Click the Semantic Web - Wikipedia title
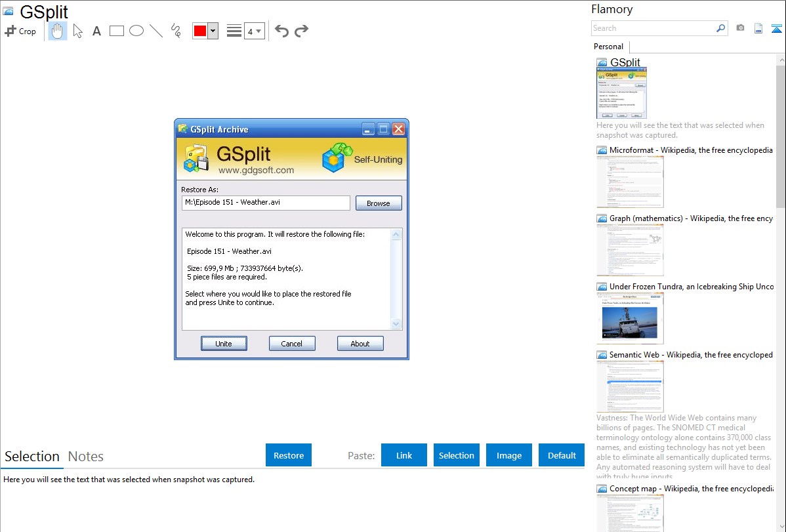Viewport: 786px width, 532px height. (x=691, y=354)
